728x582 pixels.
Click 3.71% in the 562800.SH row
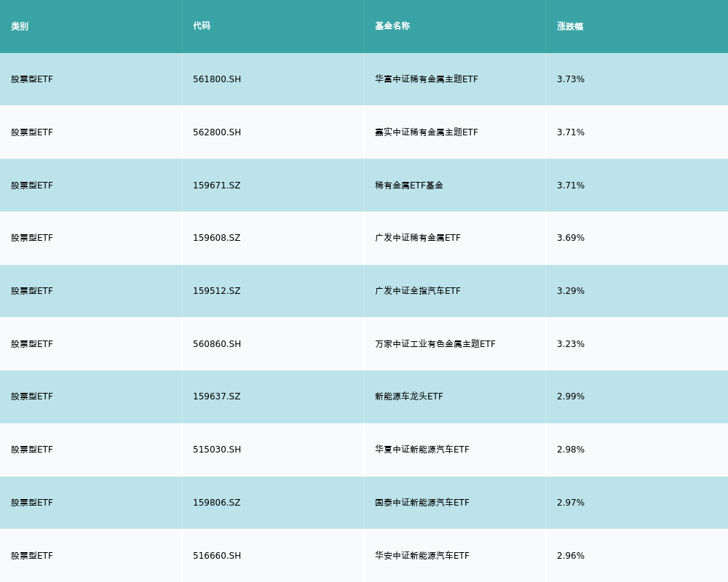tap(571, 132)
